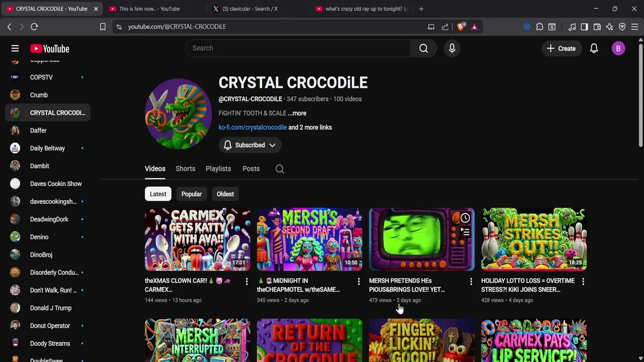Open Brave Shields lion icon
This screenshot has width=644, height=362.
click(461, 27)
